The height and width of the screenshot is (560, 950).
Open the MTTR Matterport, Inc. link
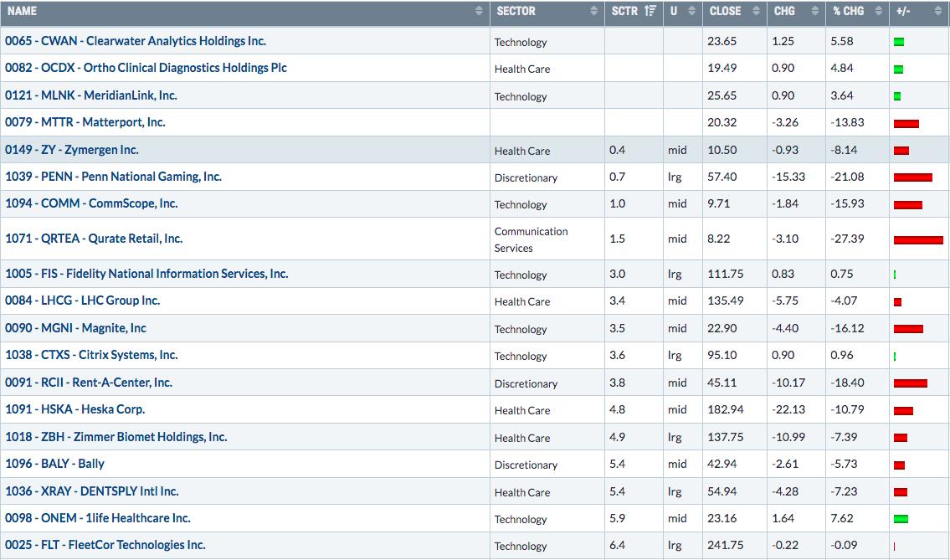[85, 122]
